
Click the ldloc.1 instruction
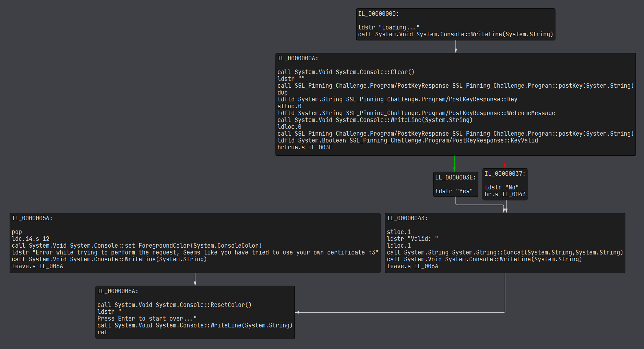[399, 246]
